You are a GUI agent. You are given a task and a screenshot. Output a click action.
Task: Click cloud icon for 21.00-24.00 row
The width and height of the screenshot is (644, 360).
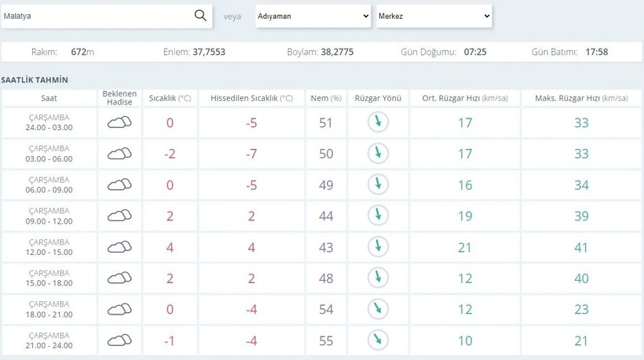coord(119,340)
